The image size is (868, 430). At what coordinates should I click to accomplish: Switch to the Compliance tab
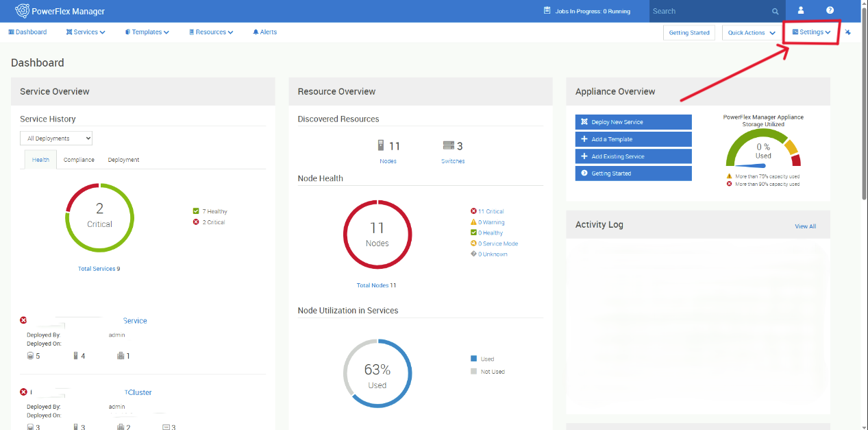point(79,160)
